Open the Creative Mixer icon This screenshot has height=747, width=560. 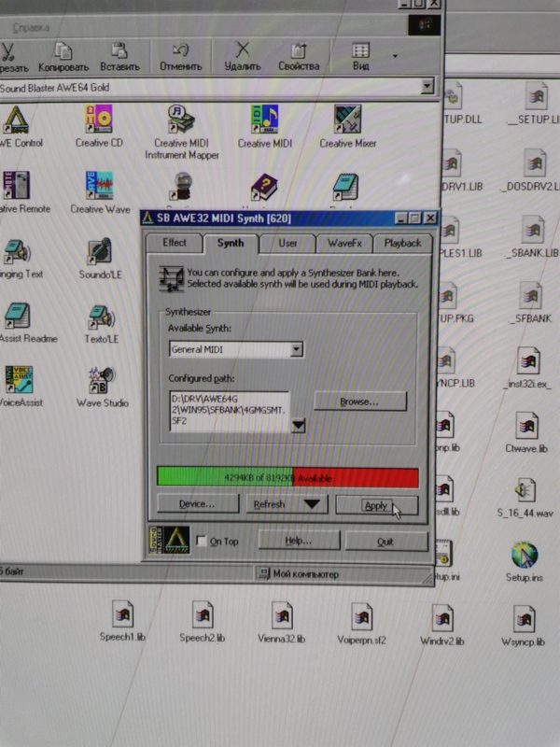pyautogui.click(x=347, y=120)
